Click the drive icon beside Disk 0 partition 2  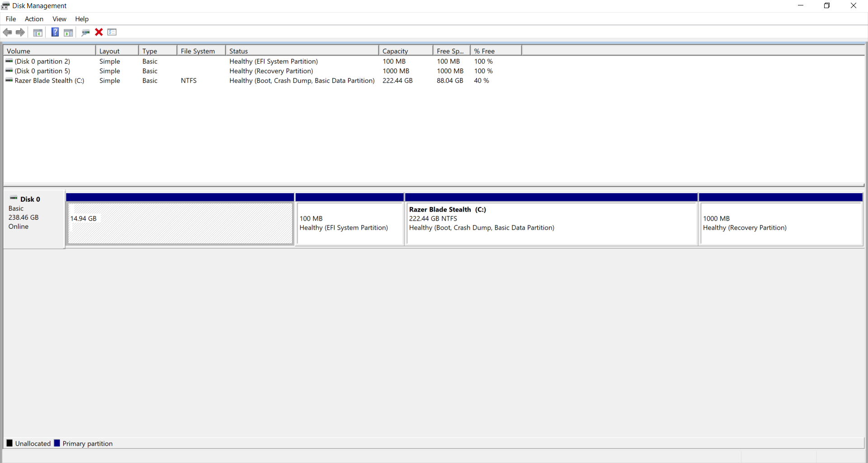click(x=9, y=61)
